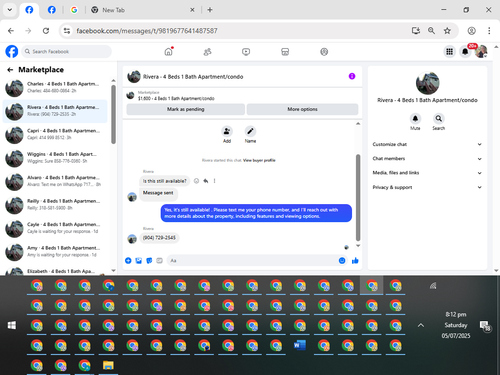The height and width of the screenshot is (375, 500).
Task: Open the Capri apartment conversation
Action: tap(55, 134)
